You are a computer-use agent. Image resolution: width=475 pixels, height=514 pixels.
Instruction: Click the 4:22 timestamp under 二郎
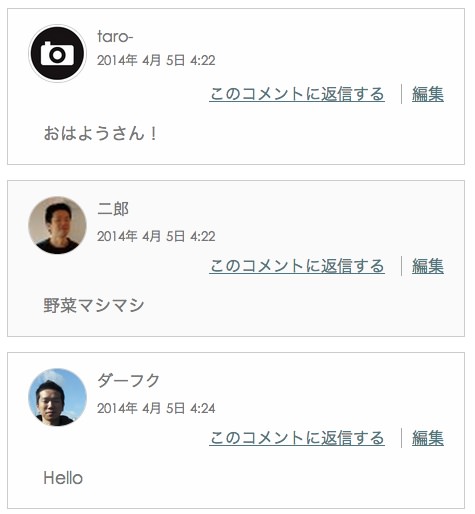coord(156,236)
